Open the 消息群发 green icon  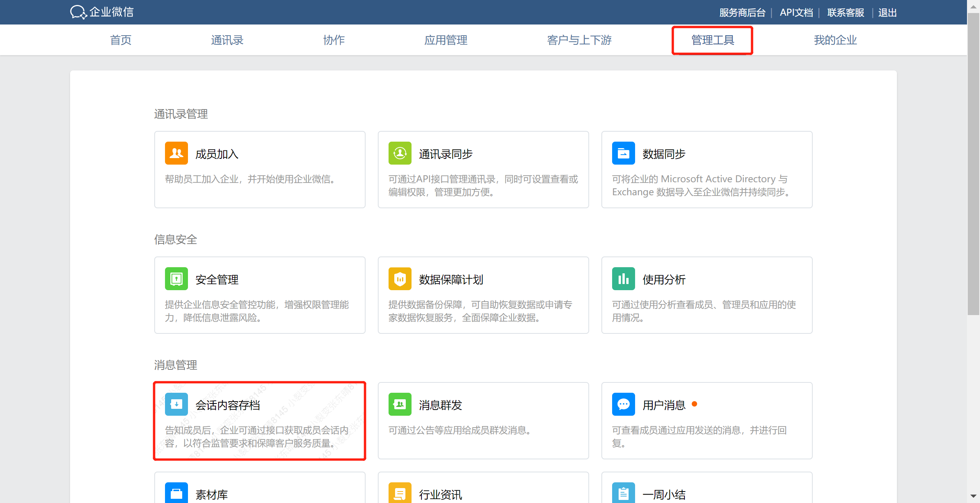pos(400,404)
